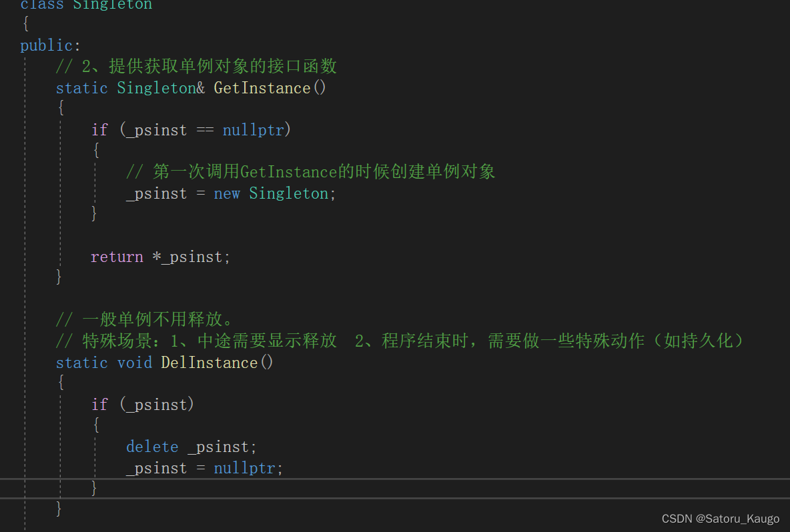
Task: Click the delete keyword
Action: (152, 447)
